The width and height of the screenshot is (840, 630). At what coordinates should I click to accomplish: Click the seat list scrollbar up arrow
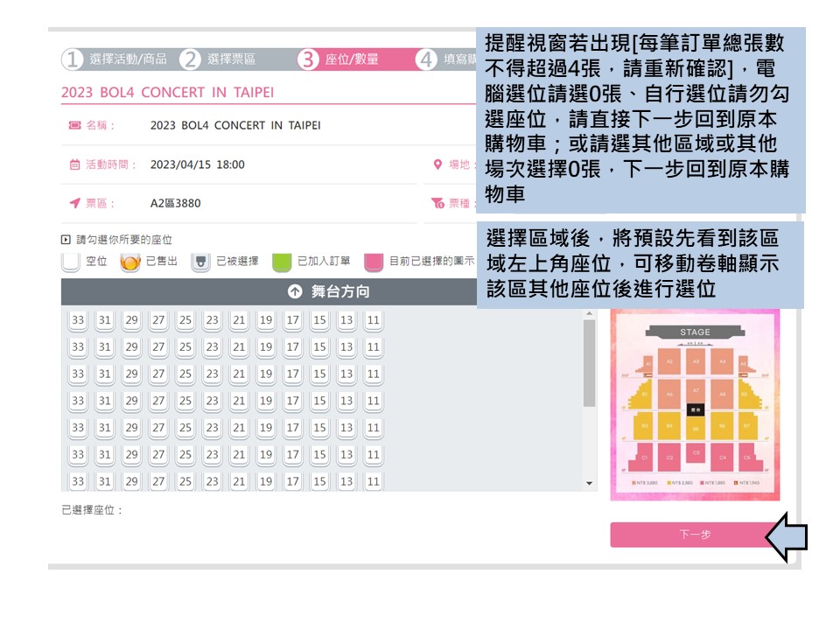589,313
